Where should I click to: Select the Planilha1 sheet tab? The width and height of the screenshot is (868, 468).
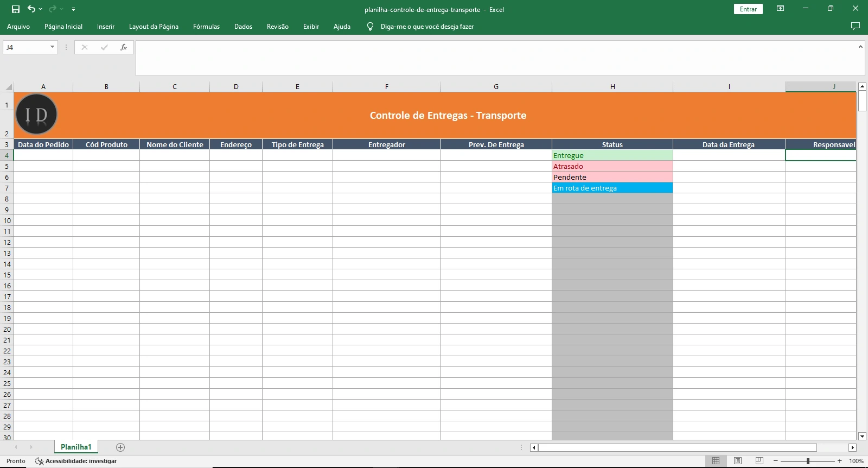(76, 447)
